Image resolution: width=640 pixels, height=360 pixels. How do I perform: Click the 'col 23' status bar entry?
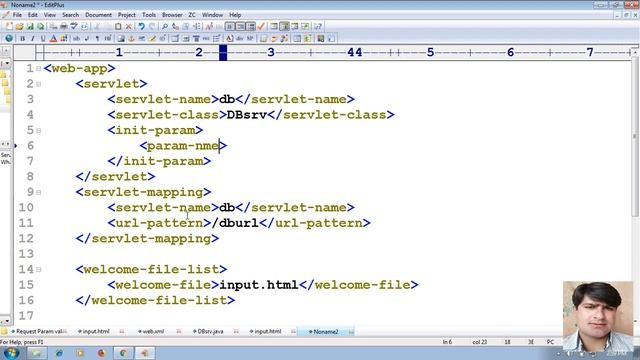coord(480,342)
